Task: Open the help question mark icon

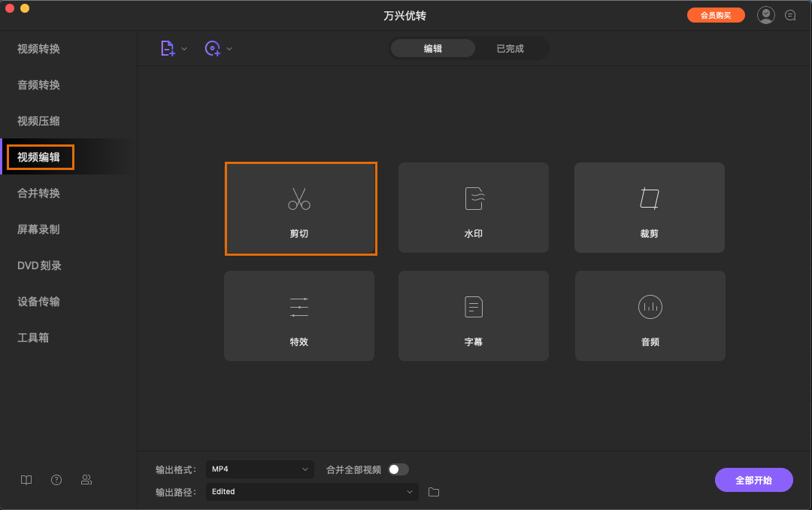Action: tap(56, 479)
